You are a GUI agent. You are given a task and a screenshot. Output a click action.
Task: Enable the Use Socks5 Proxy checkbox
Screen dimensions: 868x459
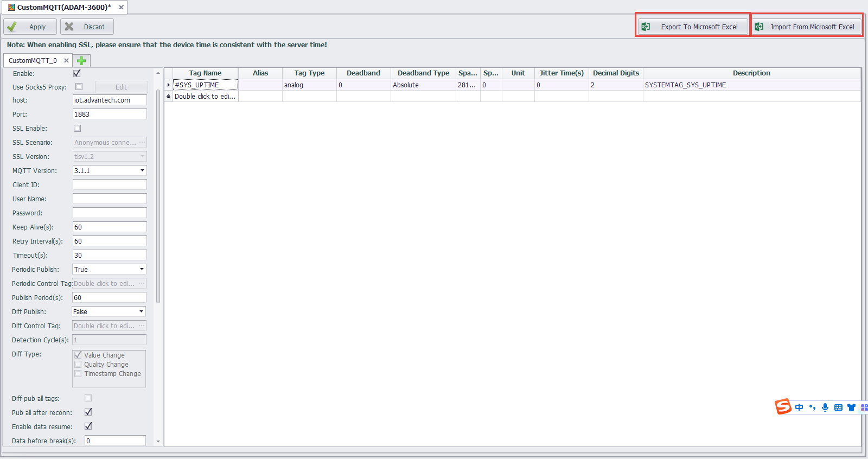click(x=79, y=87)
